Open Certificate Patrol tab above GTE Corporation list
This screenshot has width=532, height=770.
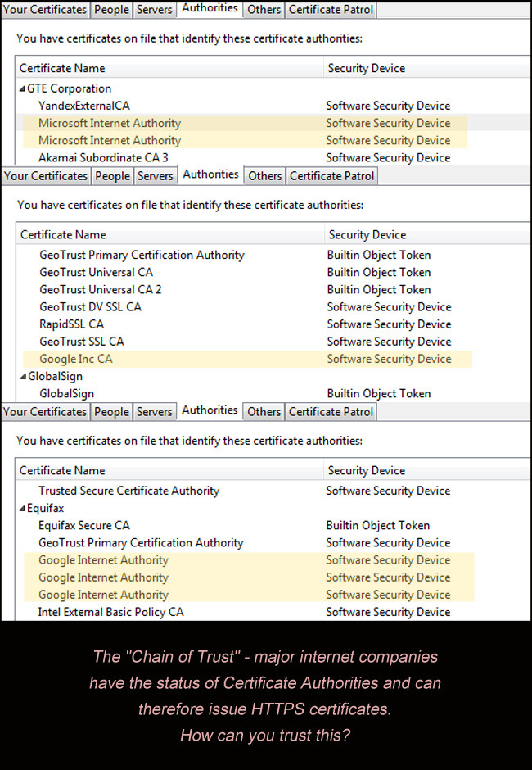331,9
